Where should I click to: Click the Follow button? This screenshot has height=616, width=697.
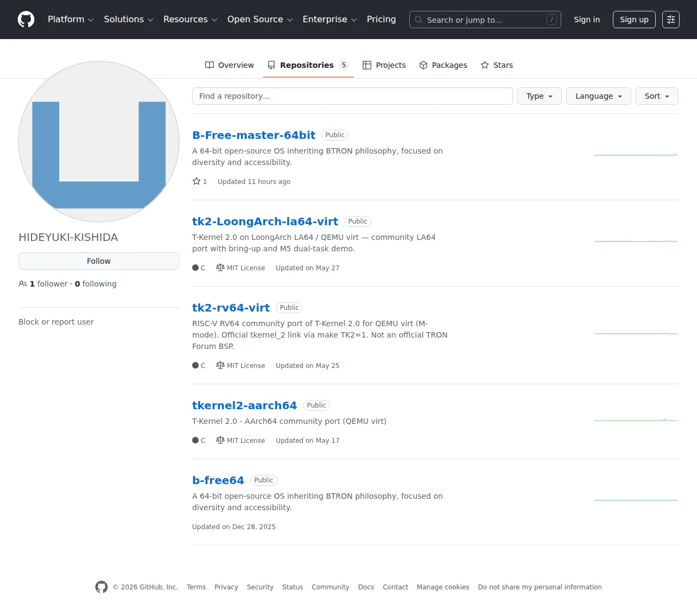99,261
